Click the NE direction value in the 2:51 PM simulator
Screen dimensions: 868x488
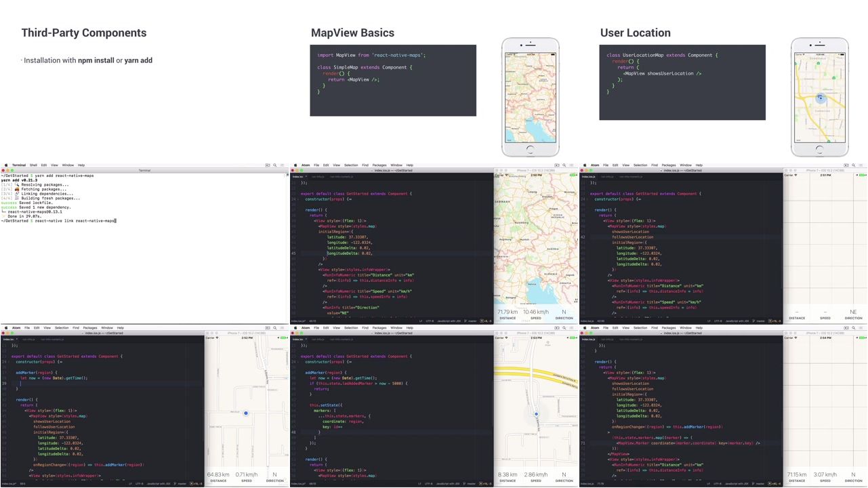[x=853, y=312]
